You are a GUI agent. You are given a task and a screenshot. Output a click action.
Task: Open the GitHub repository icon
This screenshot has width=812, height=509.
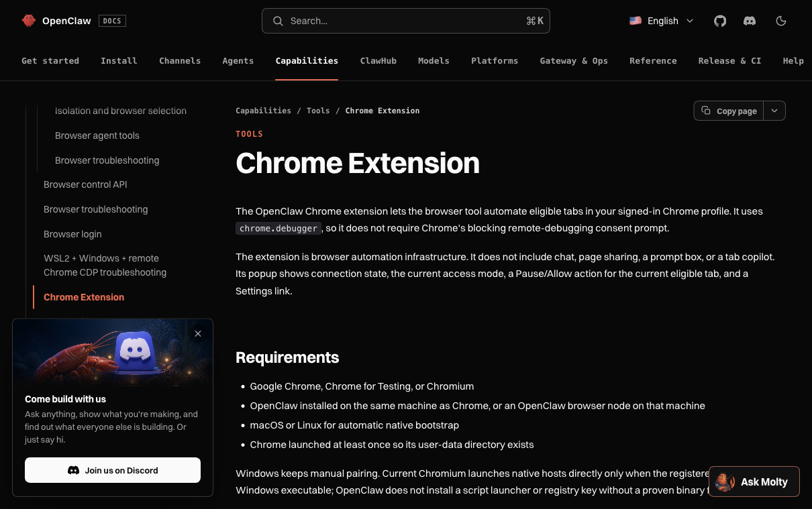click(x=720, y=21)
